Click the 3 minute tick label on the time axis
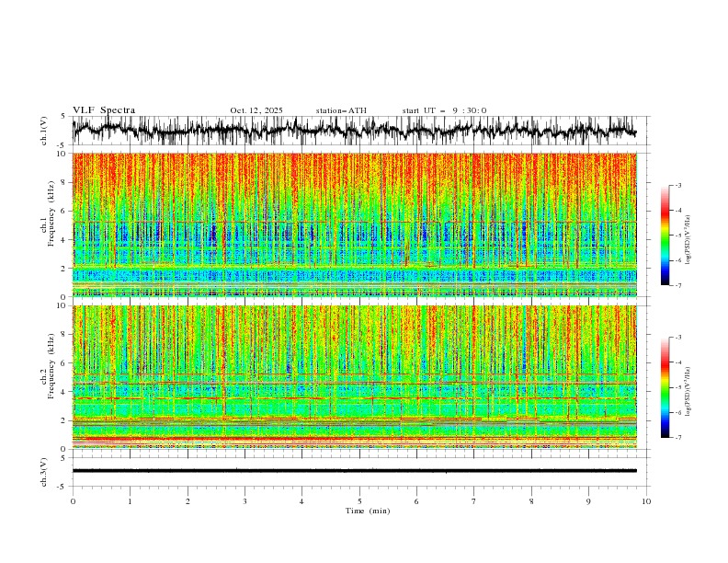Viewport: 728px width, 563px height. coord(245,501)
